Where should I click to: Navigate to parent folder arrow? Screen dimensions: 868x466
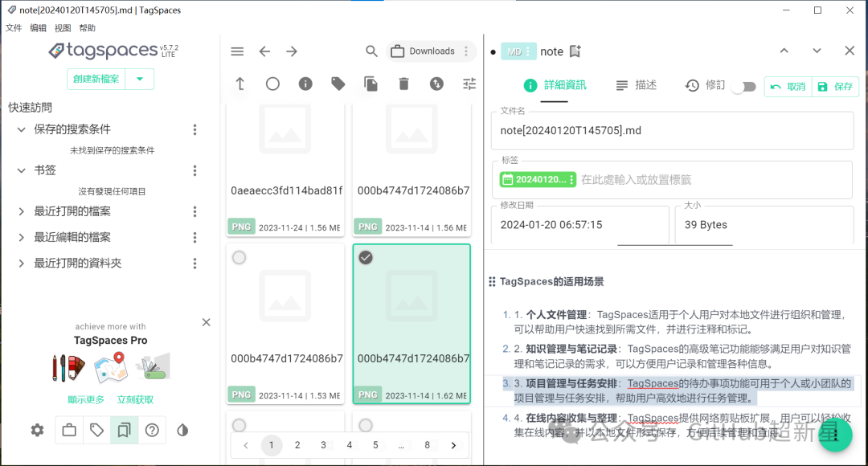240,84
